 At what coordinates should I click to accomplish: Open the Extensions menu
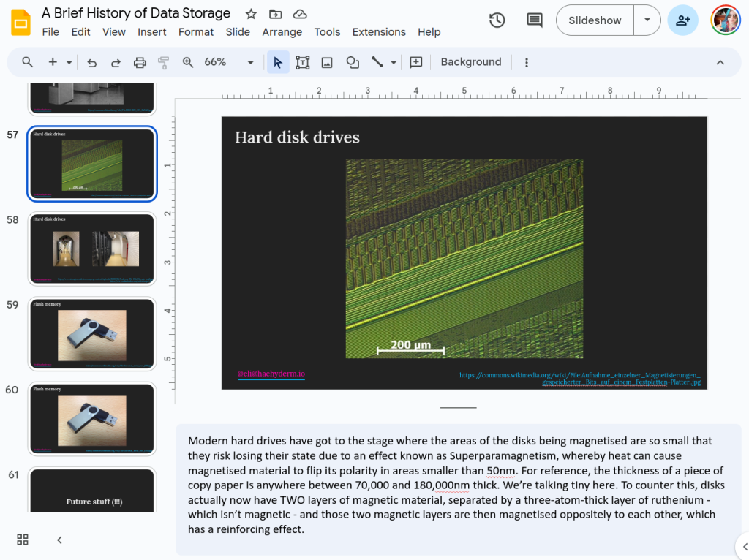coord(378,32)
